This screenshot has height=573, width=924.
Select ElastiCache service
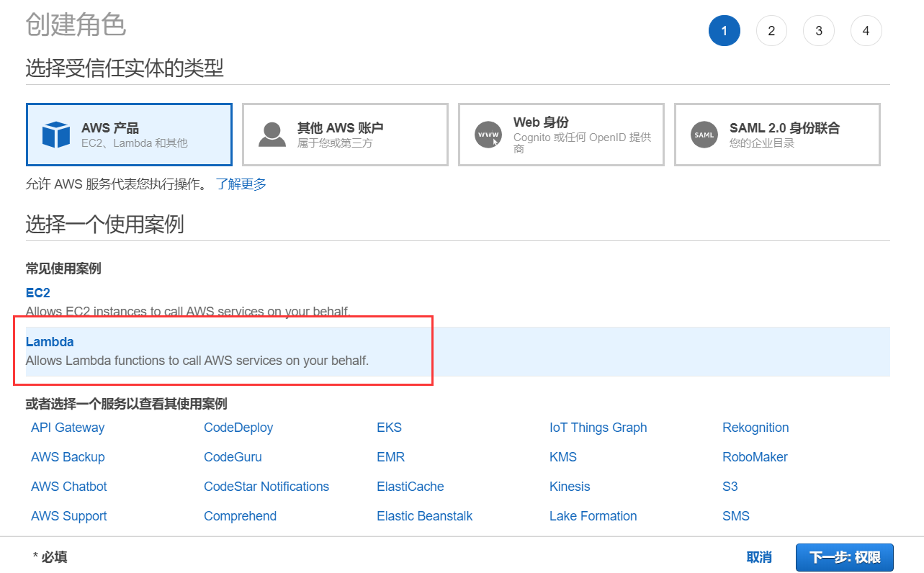coord(411,487)
